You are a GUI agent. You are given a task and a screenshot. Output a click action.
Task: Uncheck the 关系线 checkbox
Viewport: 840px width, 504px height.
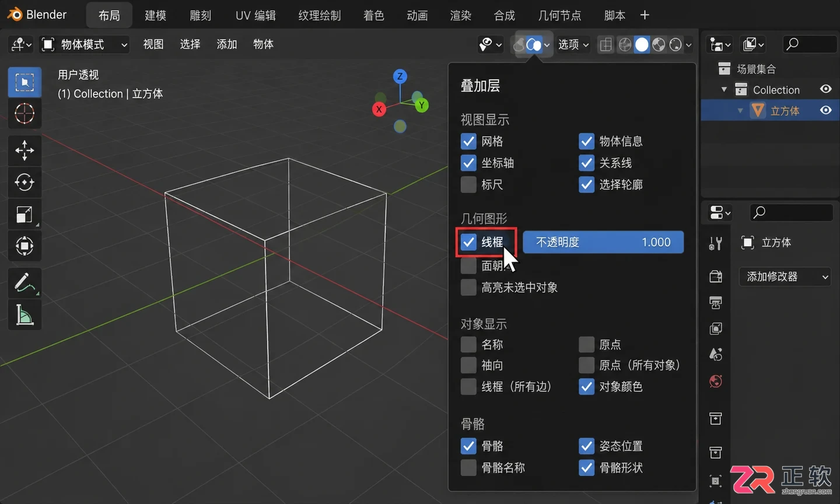586,163
